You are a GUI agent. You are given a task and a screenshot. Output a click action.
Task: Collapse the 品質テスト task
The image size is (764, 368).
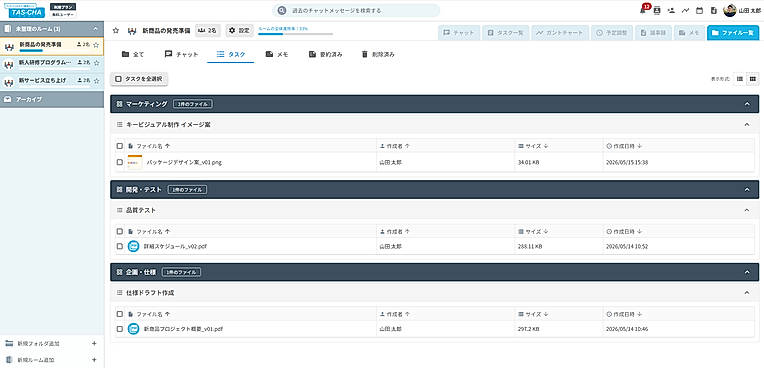(x=747, y=210)
